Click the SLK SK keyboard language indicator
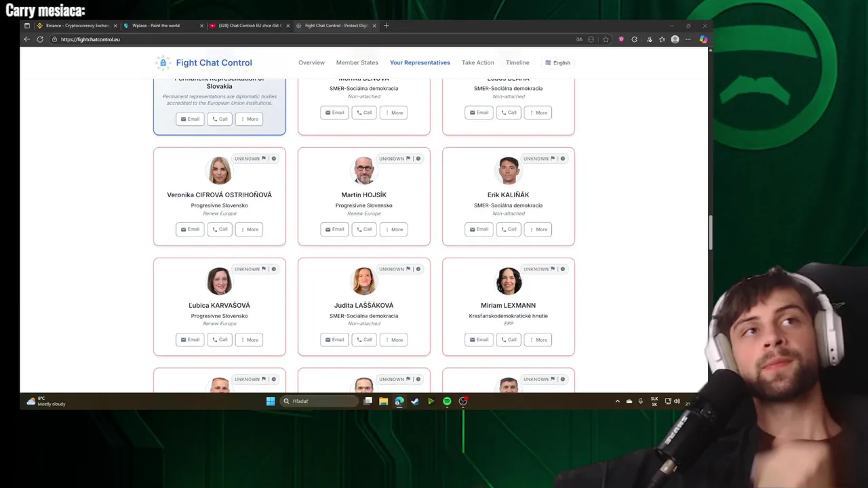The height and width of the screenshot is (488, 868). [x=654, y=401]
